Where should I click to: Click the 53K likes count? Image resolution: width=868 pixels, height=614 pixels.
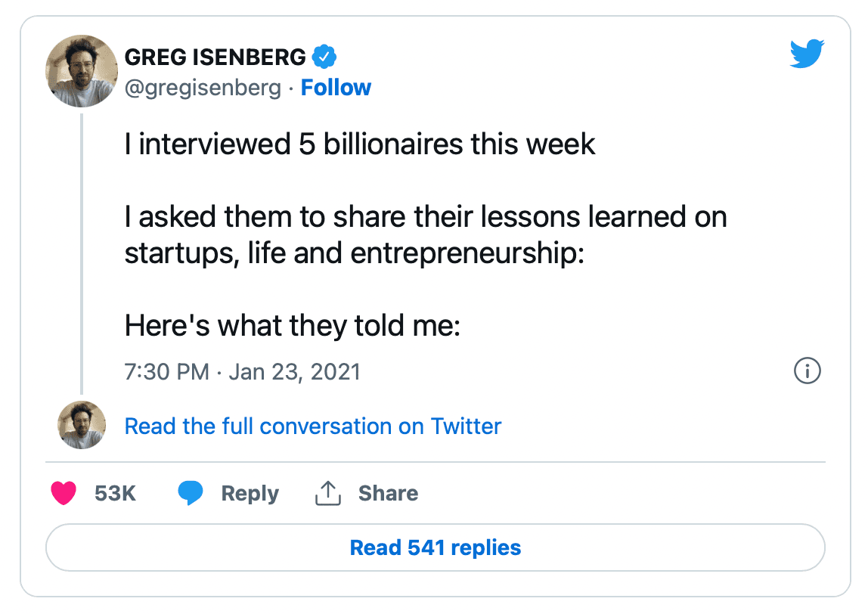click(115, 494)
